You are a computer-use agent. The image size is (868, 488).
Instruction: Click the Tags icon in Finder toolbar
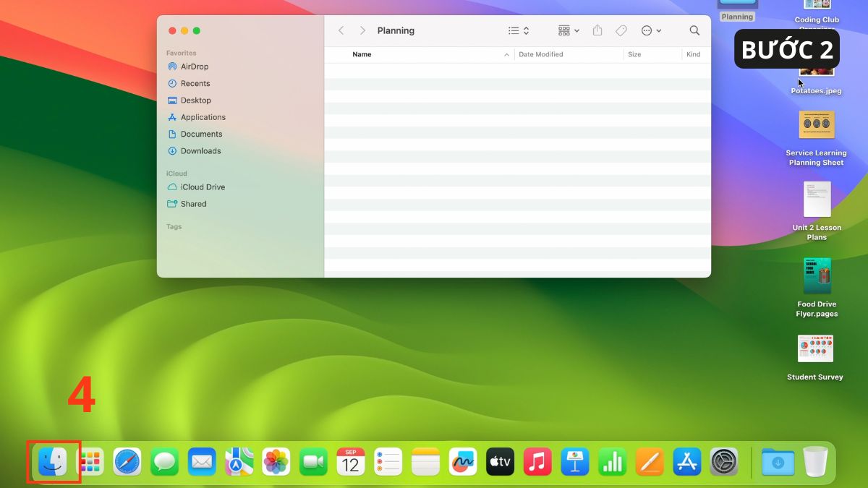(x=621, y=30)
